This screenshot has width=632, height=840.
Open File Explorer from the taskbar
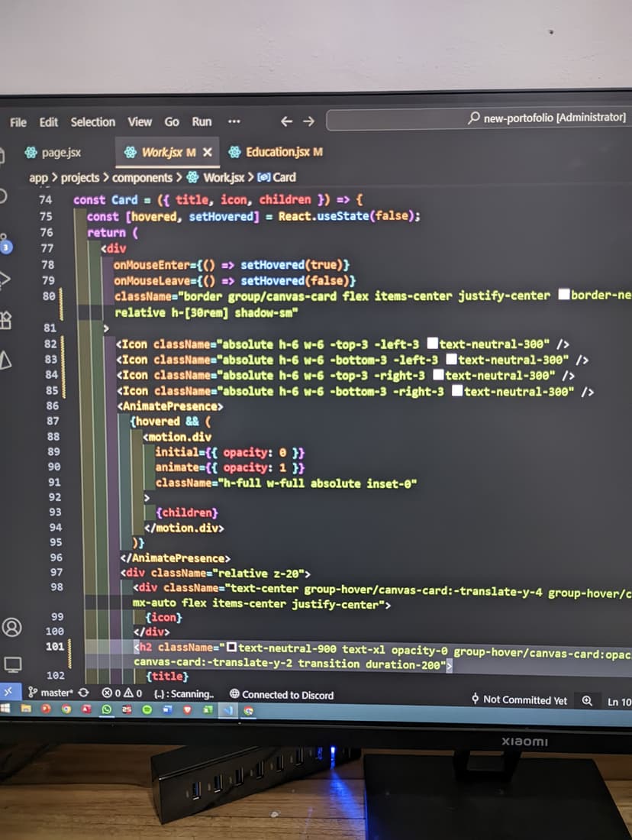(x=26, y=709)
